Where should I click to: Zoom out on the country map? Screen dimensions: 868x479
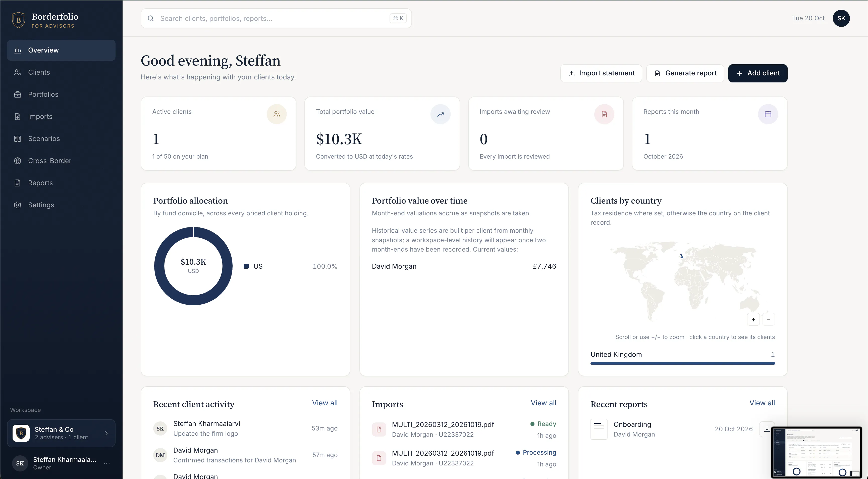click(x=769, y=320)
